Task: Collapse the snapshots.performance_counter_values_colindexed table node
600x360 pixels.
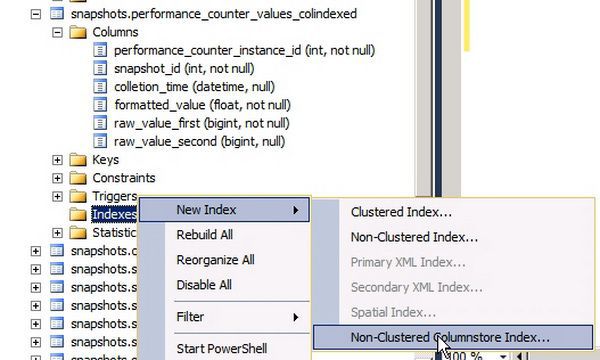Action: 36,14
